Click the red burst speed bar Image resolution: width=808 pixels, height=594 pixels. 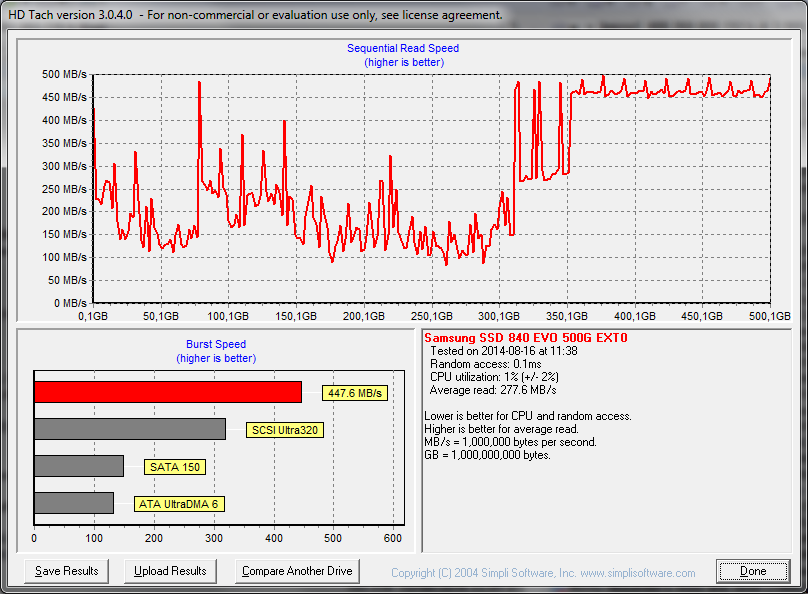click(x=167, y=392)
